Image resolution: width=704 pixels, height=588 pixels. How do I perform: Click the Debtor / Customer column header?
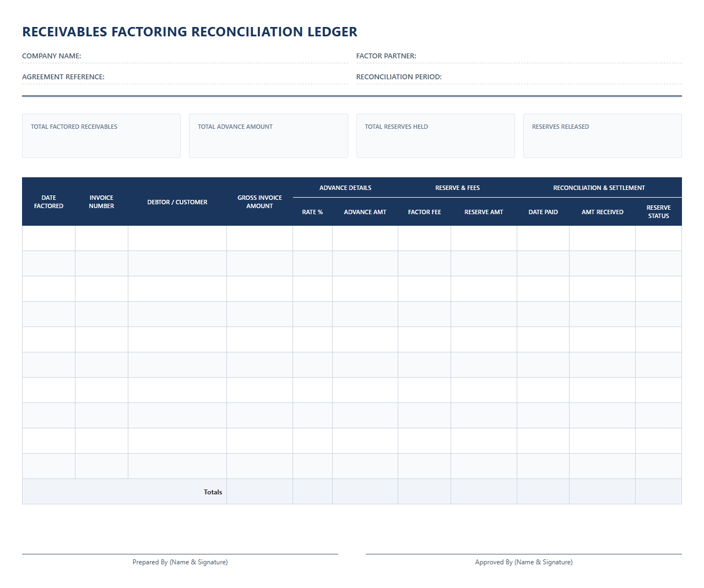click(x=177, y=202)
